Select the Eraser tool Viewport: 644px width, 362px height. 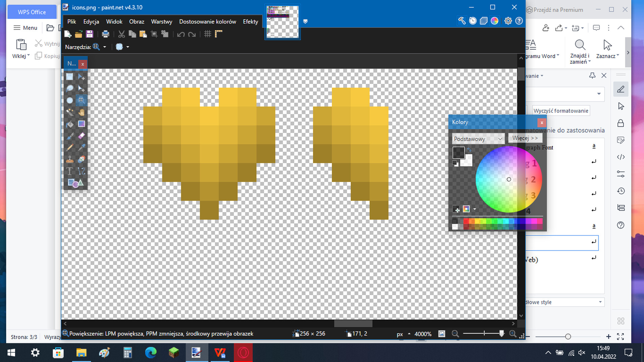82,136
